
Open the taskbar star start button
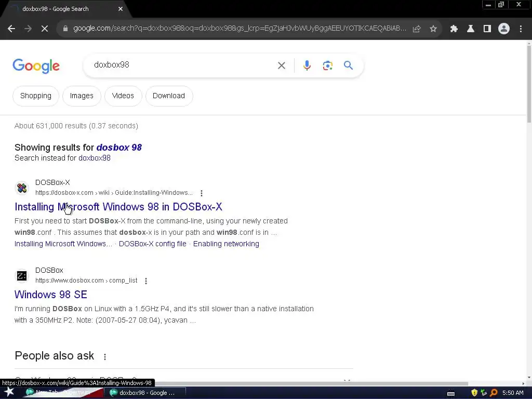tap(9, 392)
